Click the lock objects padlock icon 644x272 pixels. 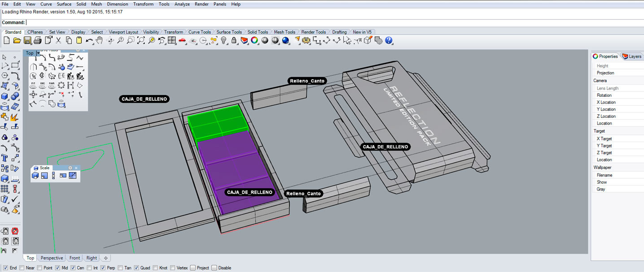tap(234, 40)
